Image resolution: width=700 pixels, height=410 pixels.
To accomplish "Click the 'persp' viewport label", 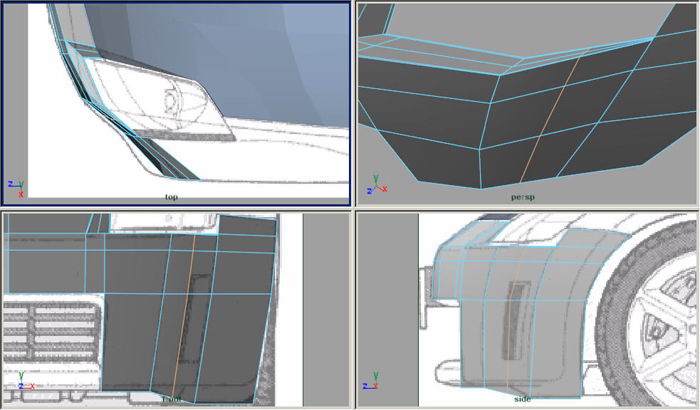I will 523,197.
